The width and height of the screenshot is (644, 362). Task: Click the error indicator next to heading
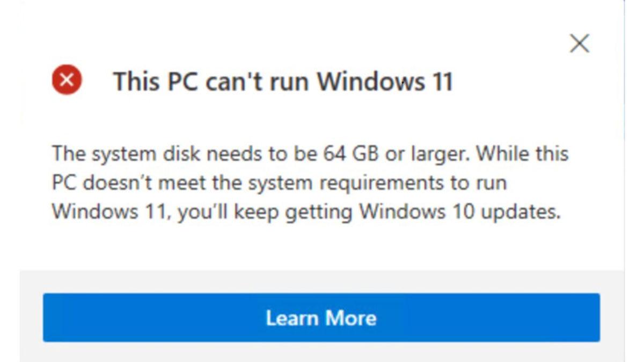[x=67, y=80]
